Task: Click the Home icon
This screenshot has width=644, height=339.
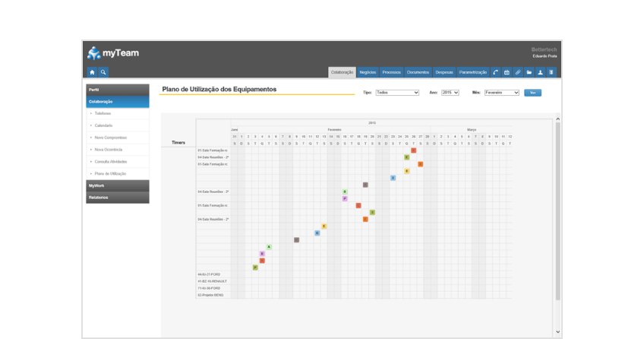Action: point(92,72)
